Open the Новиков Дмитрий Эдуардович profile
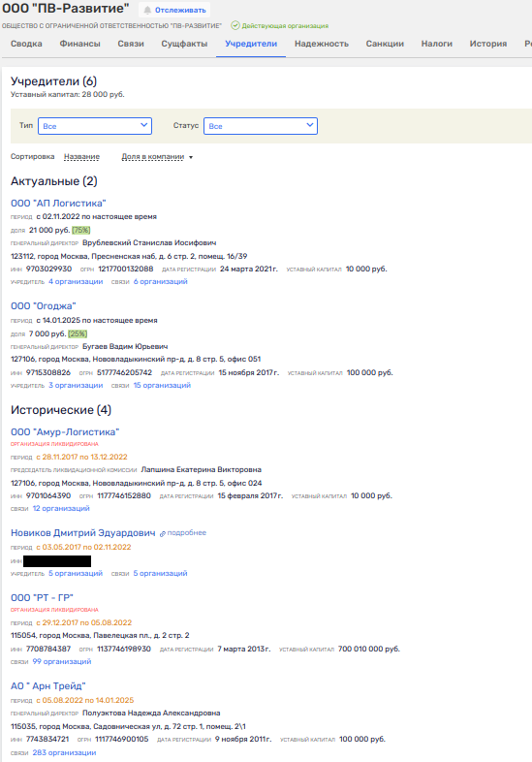 [83, 533]
